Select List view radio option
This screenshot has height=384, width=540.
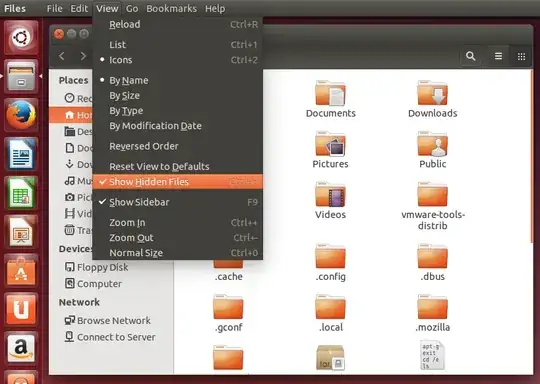click(x=178, y=45)
